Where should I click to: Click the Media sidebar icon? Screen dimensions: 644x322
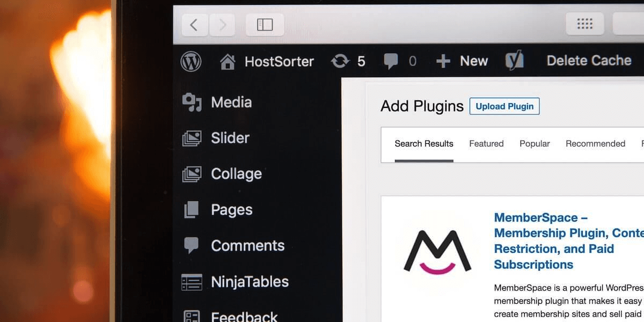(x=192, y=103)
